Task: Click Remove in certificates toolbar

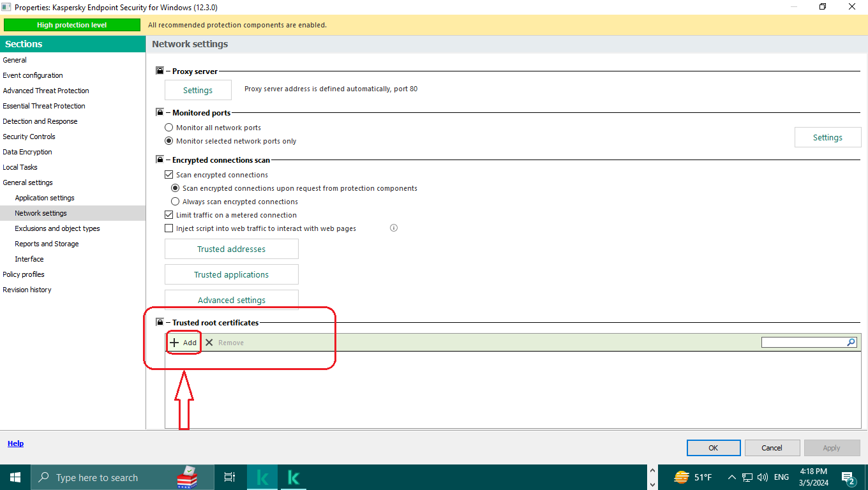Action: pyautogui.click(x=225, y=343)
